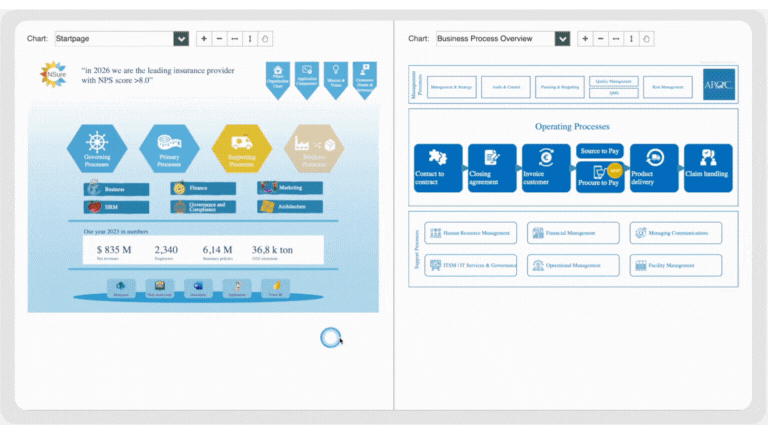Open the Supporting Processes yellow hexagon

242,148
